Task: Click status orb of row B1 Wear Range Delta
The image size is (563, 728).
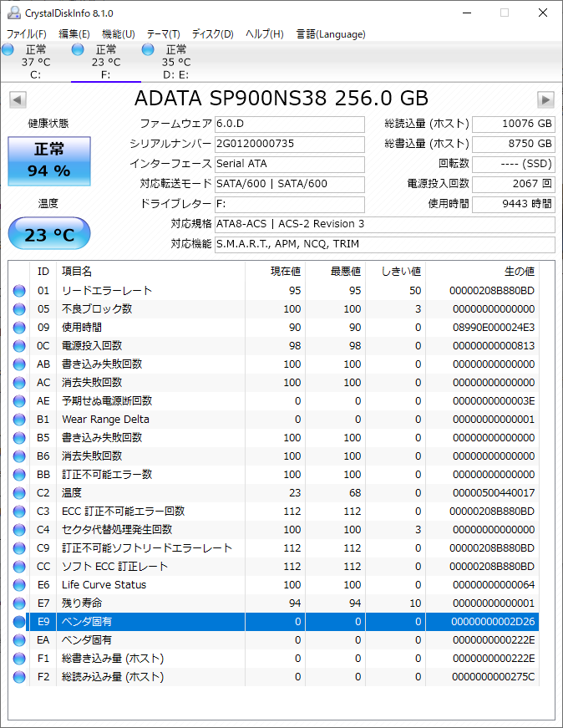Action: point(19,420)
